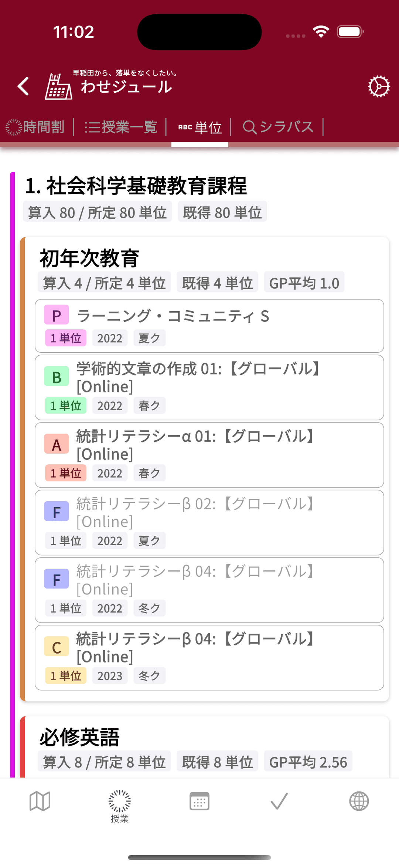The image size is (399, 868).
Task: Open ラーニング・コミュニティ S course entry
Action: pos(209,325)
